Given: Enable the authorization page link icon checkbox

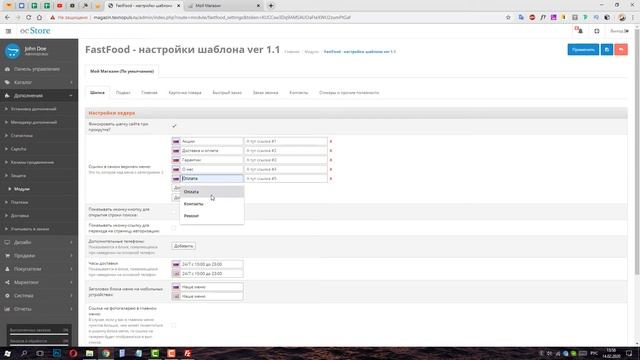Looking at the screenshot, I should (x=174, y=228).
